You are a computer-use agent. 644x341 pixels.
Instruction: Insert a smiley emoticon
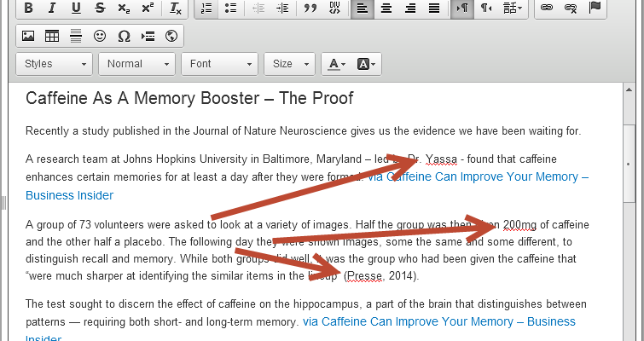click(x=100, y=36)
